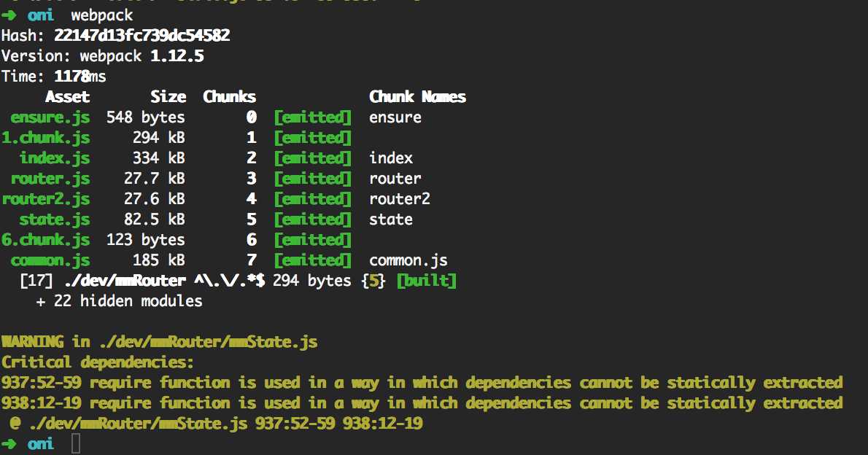
Task: Click the green common.js asset name
Action: point(50,260)
